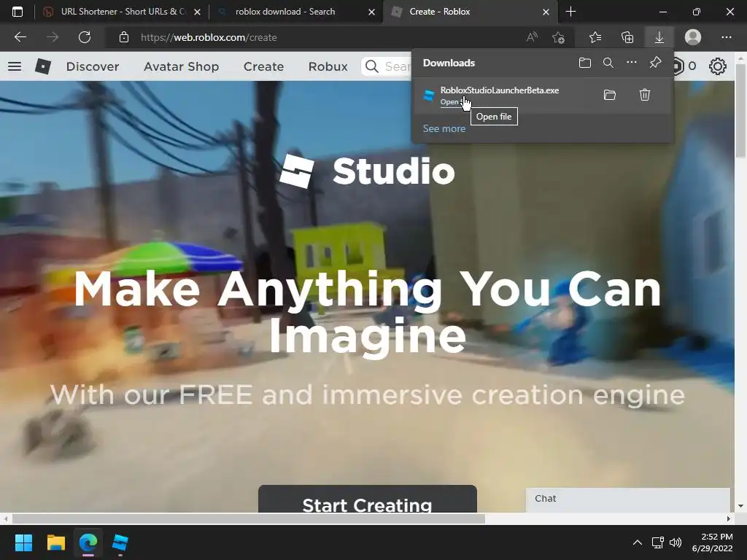Close the URL Shortener tab

pos(197,12)
